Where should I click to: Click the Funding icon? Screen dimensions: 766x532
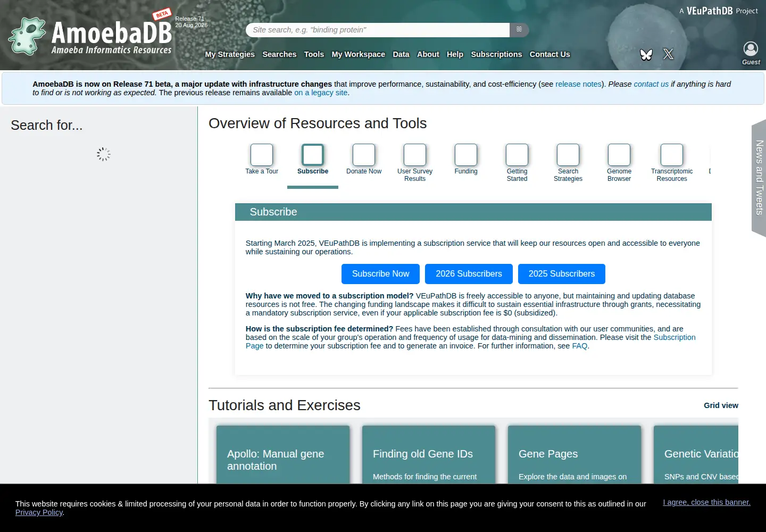click(466, 155)
